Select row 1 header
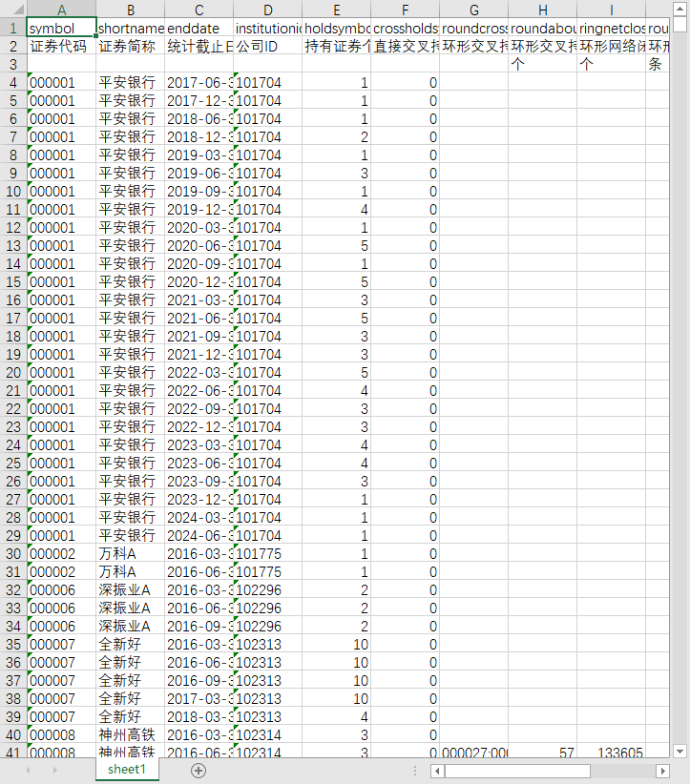This screenshot has height=784, width=690. 13,28
